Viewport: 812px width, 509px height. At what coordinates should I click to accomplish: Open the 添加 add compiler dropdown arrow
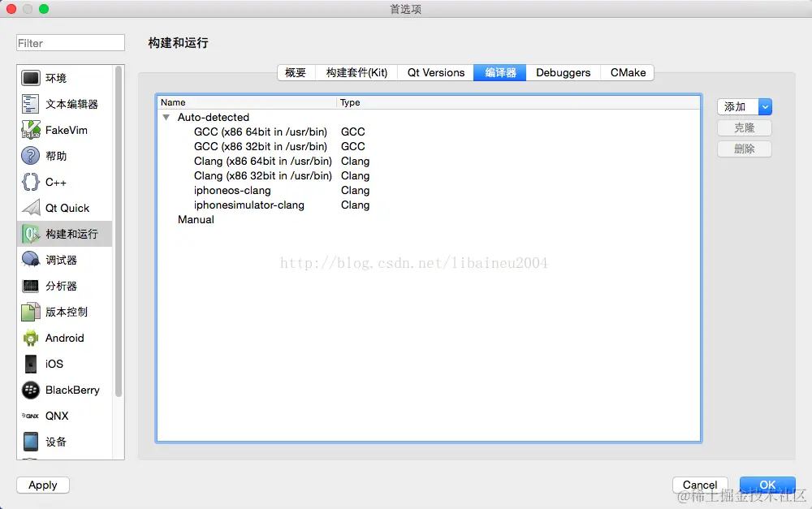[x=766, y=106]
